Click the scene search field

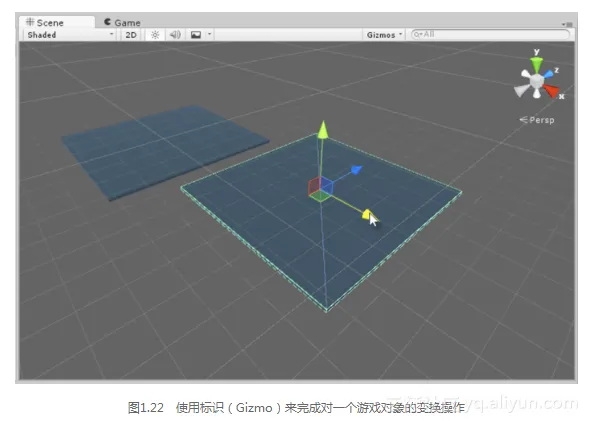[x=490, y=35]
